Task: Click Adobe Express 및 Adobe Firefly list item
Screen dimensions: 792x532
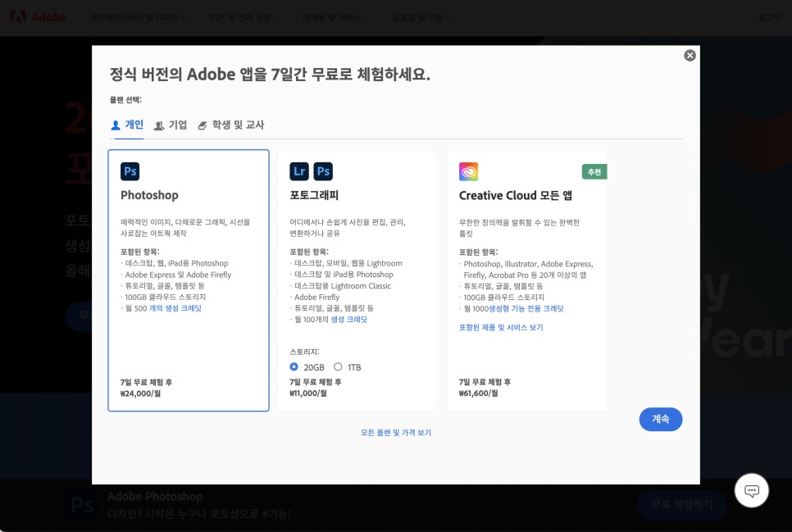Action: coord(178,275)
